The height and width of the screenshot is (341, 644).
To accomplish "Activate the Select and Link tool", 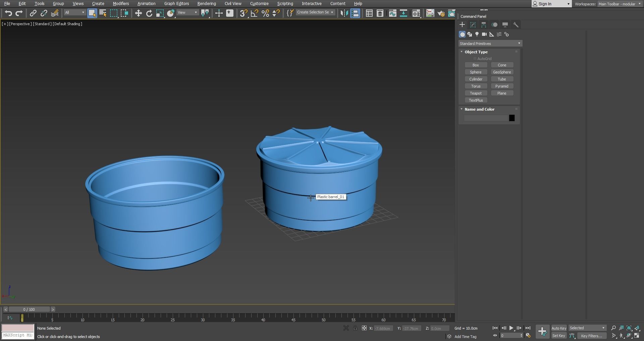I will point(33,13).
